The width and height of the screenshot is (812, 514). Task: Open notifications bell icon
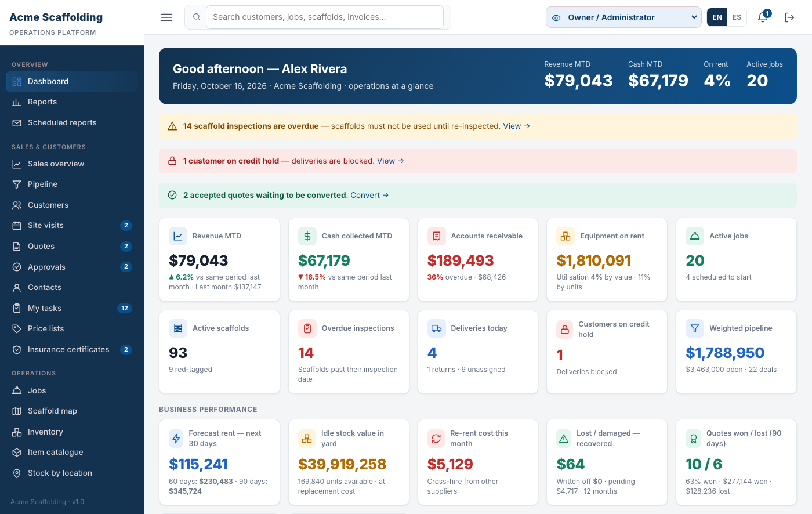(x=763, y=17)
